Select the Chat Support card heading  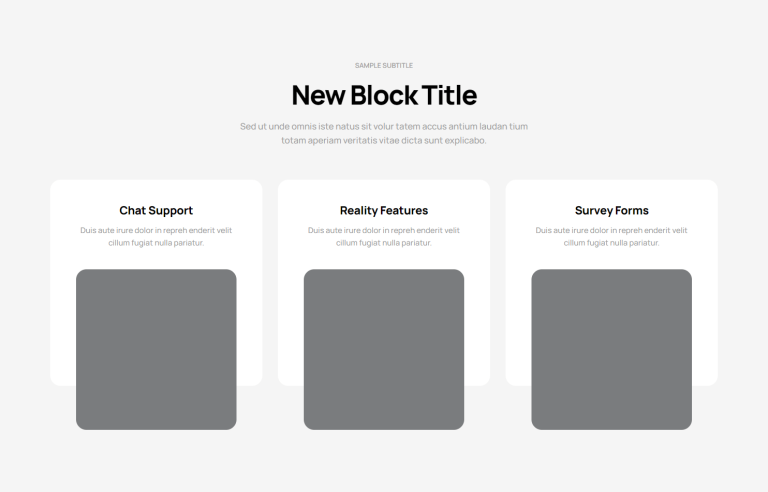pyautogui.click(x=156, y=210)
